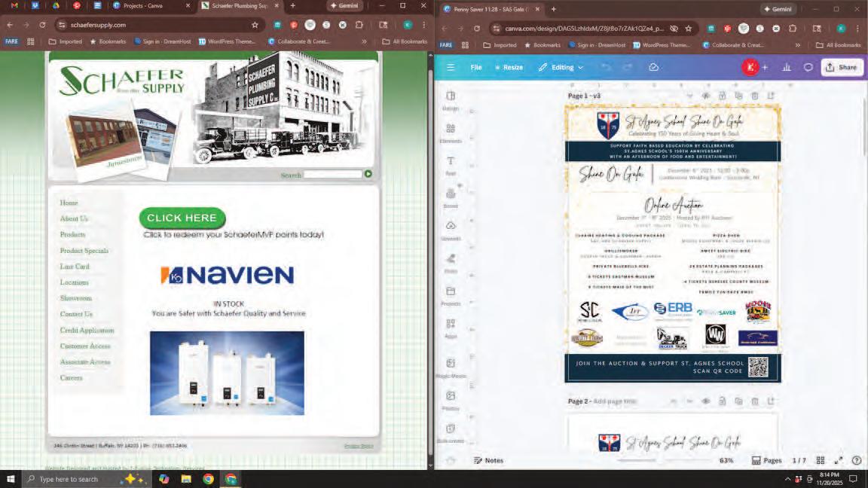This screenshot has width=868, height=488.
Task: Move Page 2 up with arrow
Action: point(673,401)
